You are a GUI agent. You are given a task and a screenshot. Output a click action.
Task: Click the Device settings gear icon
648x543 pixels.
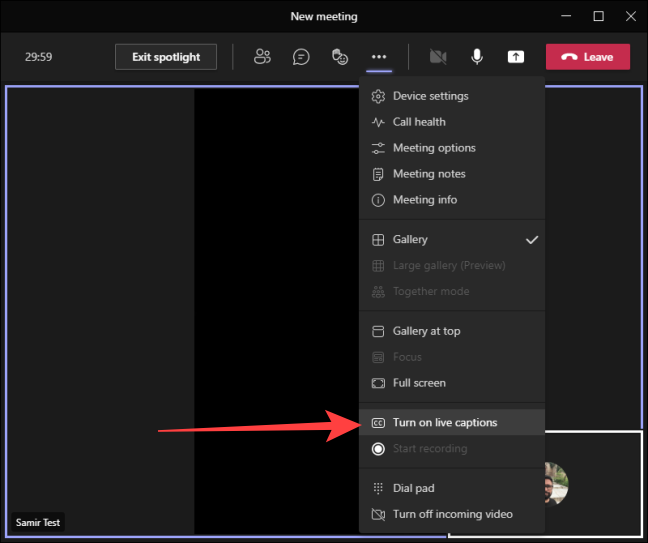coord(378,96)
